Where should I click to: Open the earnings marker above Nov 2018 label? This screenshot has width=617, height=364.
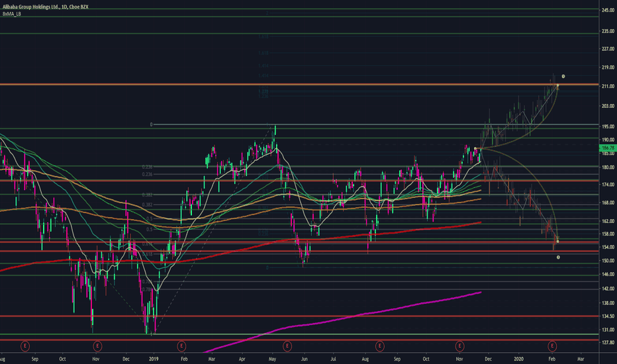[x=97, y=346]
